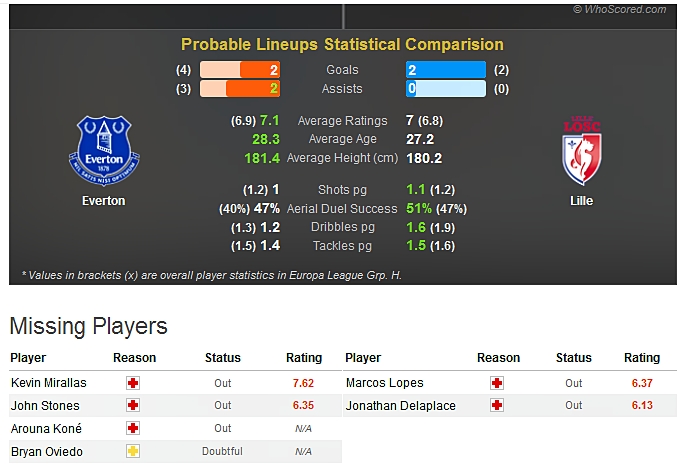Click the WhoScored.com watermark
The image size is (678, 471).
click(x=620, y=10)
